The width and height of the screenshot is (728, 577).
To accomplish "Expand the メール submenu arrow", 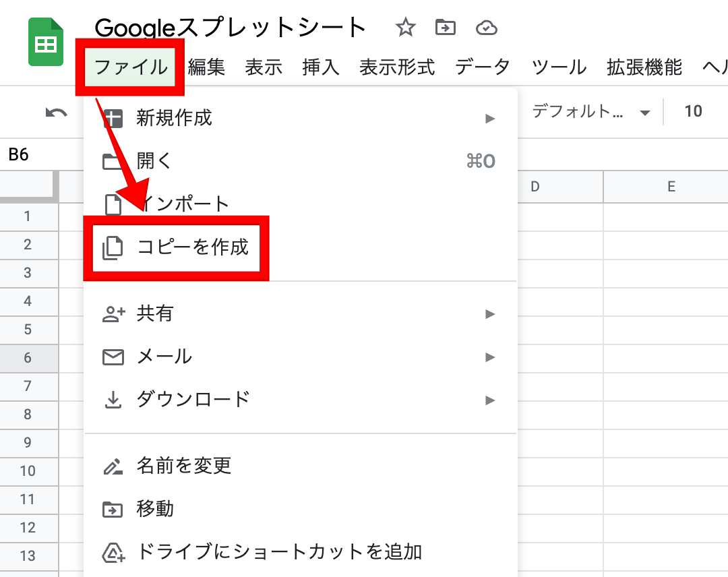I will (x=490, y=357).
